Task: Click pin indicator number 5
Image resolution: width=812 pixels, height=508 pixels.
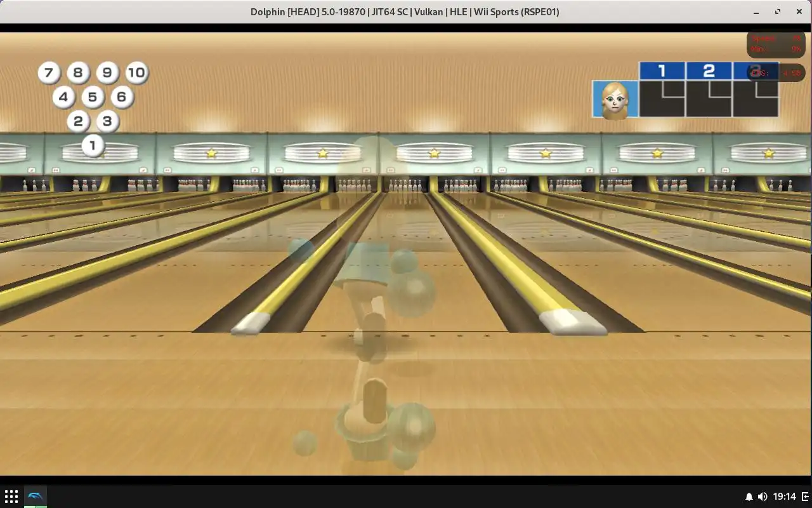Action: (93, 97)
